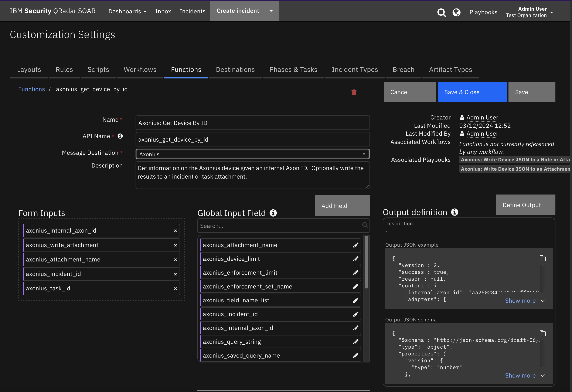Open Inbox from top navigation
The width and height of the screenshot is (572, 392).
(x=163, y=11)
